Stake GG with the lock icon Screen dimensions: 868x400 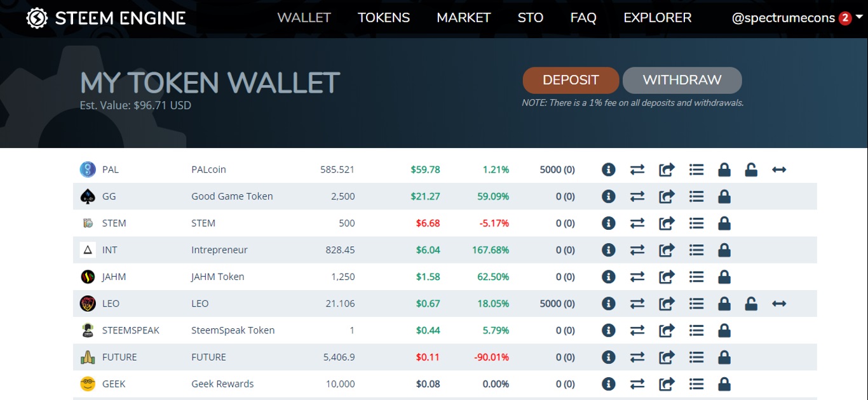click(724, 196)
